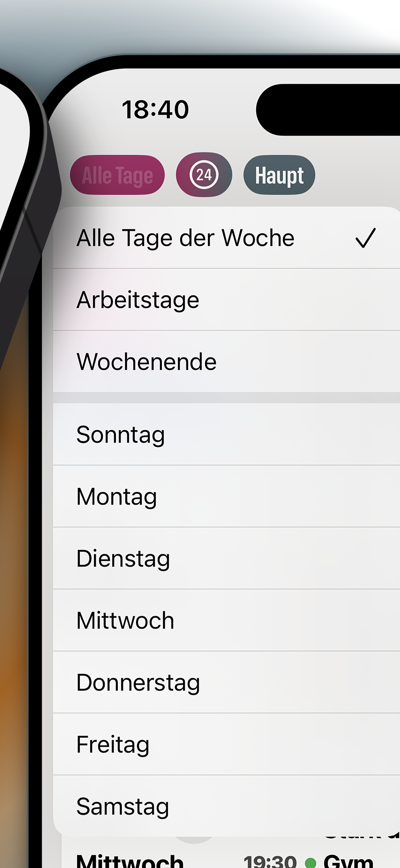Screen dimensions: 400x868
Task: Select Alle Tage der Woche option
Action: [226, 238]
